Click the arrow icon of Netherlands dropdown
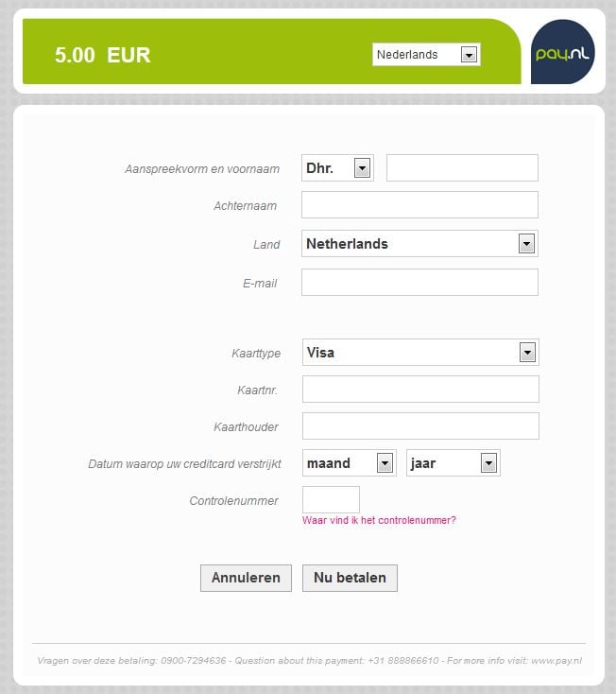The image size is (616, 694). pyautogui.click(x=526, y=244)
